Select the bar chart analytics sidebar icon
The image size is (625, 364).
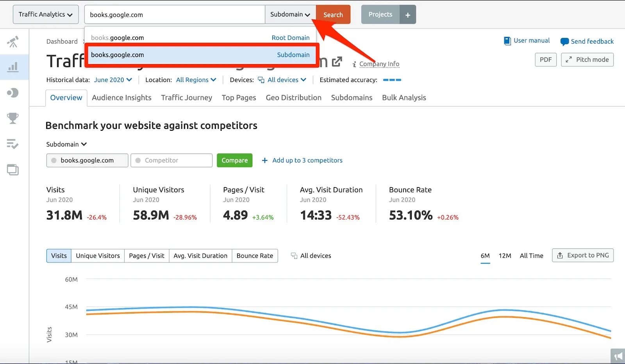pos(13,67)
